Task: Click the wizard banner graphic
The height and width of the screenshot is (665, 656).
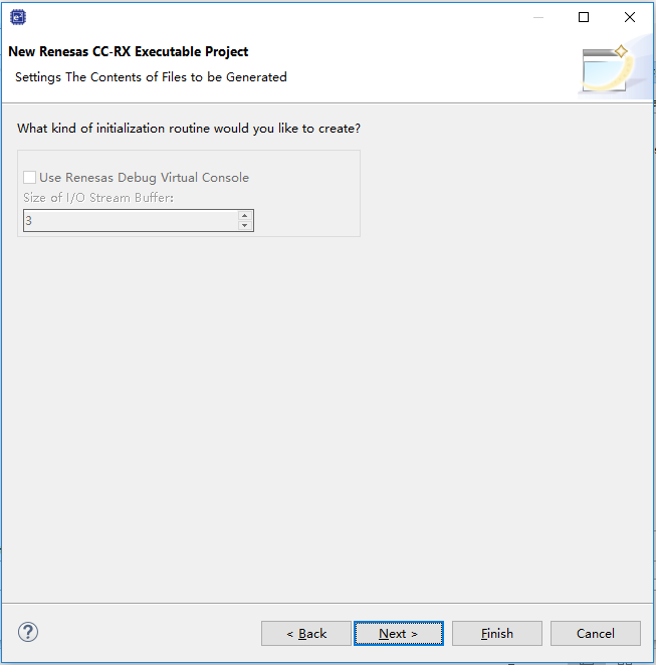Action: pyautogui.click(x=615, y=68)
